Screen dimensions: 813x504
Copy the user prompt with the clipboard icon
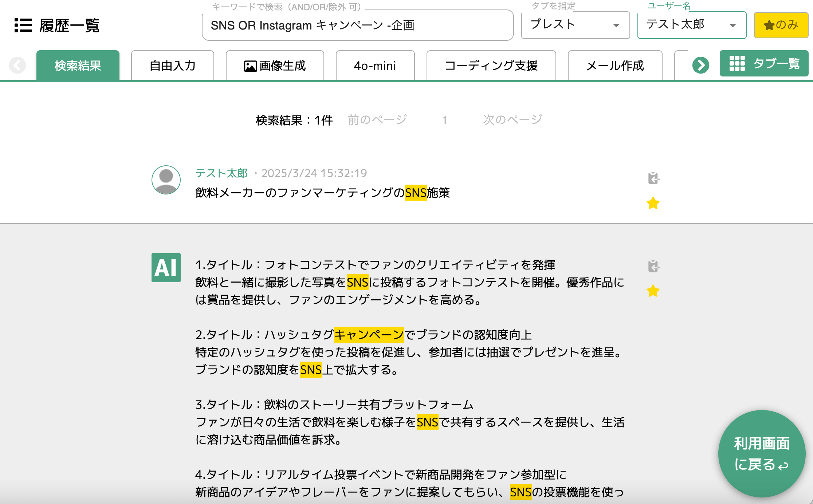click(653, 178)
